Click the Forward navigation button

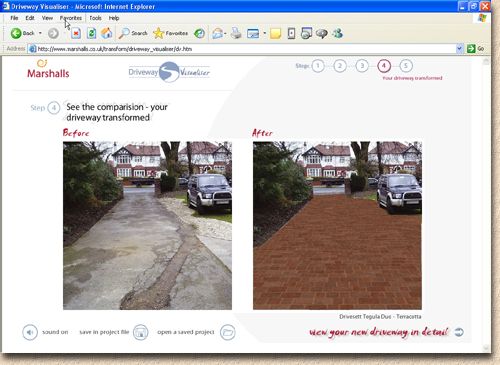tap(53, 33)
